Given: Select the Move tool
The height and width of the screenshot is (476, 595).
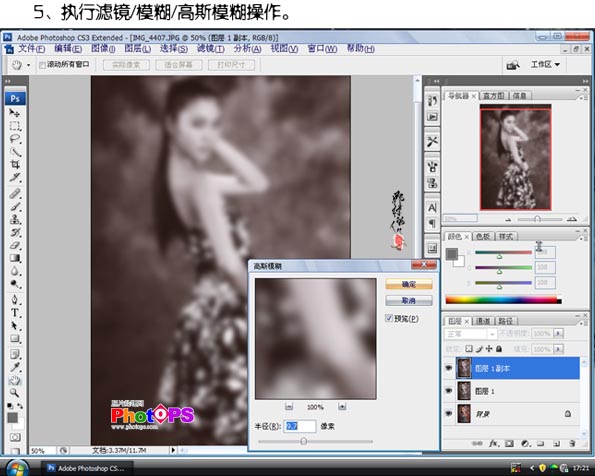Looking at the screenshot, I should click(15, 113).
